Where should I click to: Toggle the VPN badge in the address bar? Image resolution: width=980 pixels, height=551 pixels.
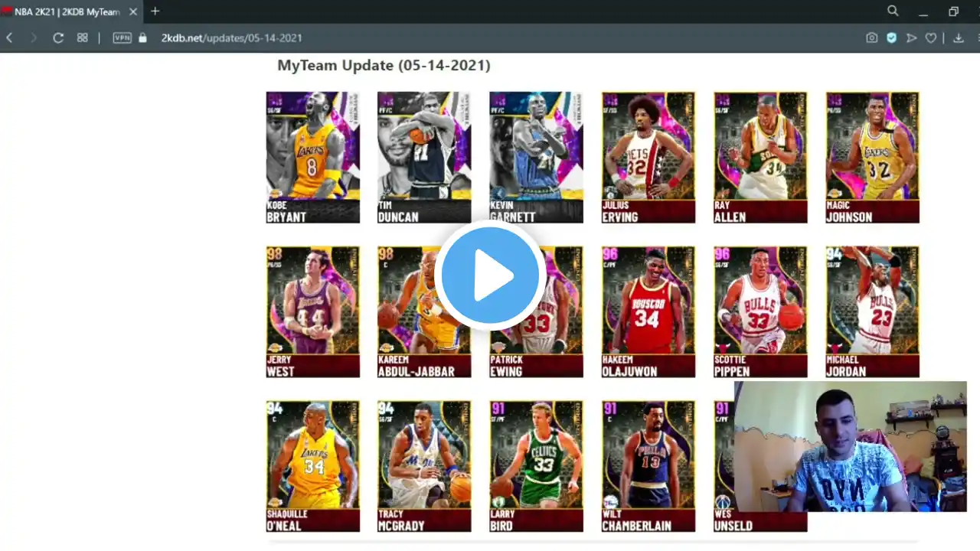pyautogui.click(x=122, y=37)
